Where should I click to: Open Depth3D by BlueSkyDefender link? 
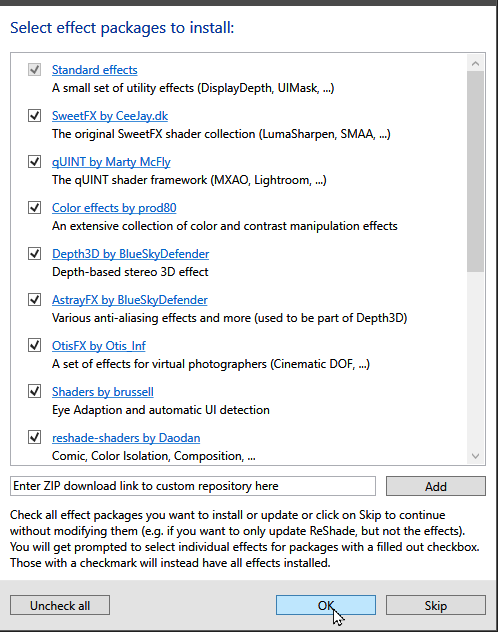coord(131,254)
